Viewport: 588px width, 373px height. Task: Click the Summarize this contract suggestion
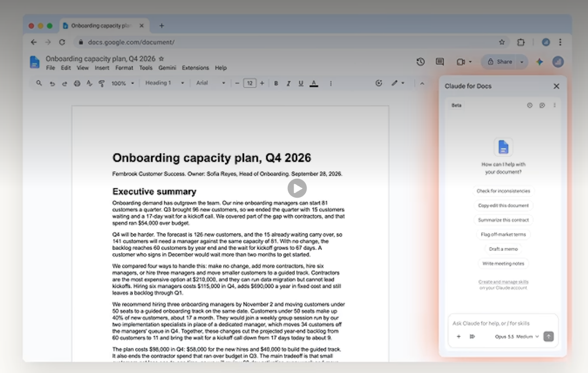(x=503, y=220)
